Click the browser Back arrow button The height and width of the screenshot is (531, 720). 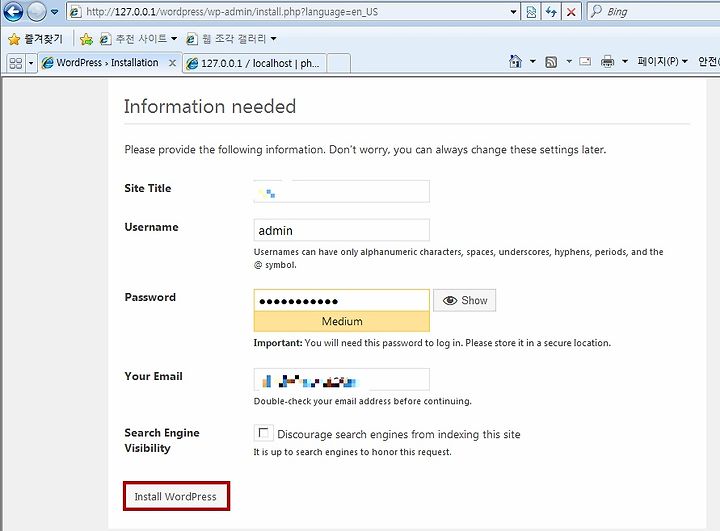tap(12, 11)
